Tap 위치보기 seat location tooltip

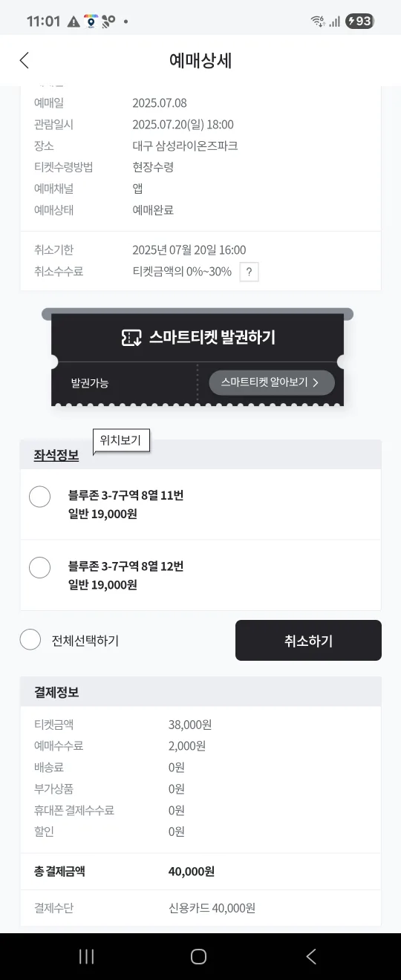(x=121, y=440)
